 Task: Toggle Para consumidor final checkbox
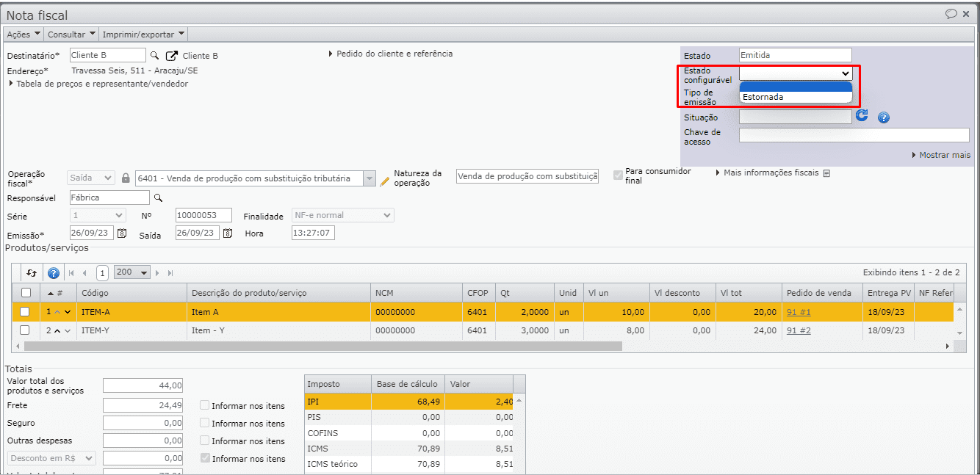click(x=618, y=175)
